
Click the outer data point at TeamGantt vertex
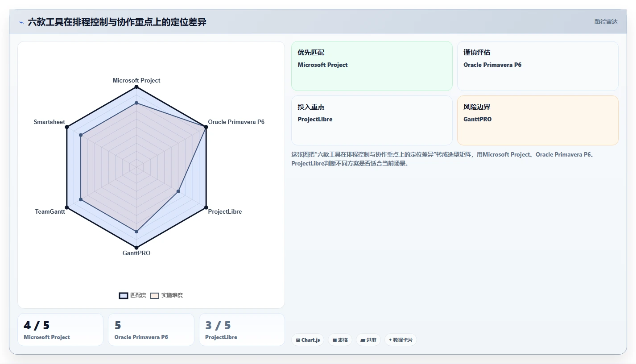[67, 207]
